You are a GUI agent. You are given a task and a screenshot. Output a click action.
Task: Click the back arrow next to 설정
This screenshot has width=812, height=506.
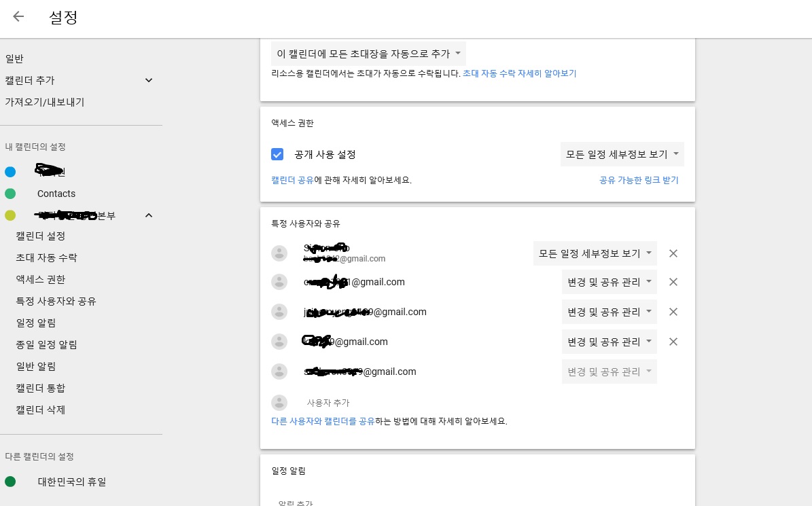click(18, 17)
